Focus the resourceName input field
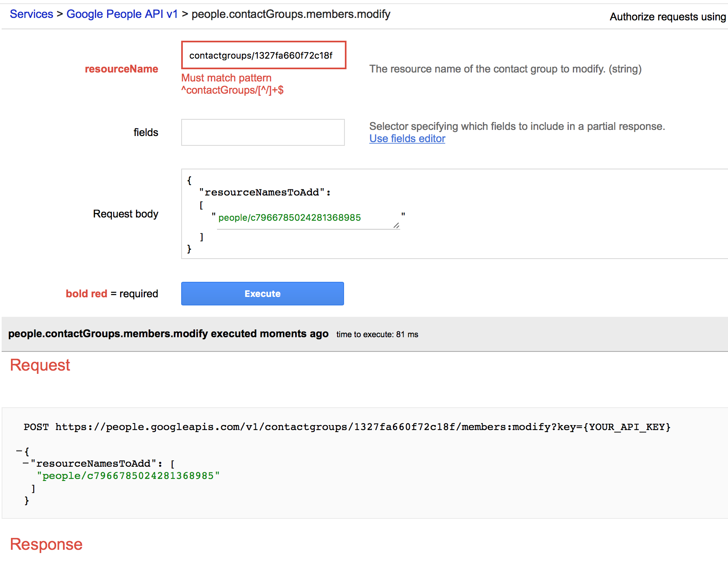Image resolution: width=728 pixels, height=562 pixels. coord(263,55)
